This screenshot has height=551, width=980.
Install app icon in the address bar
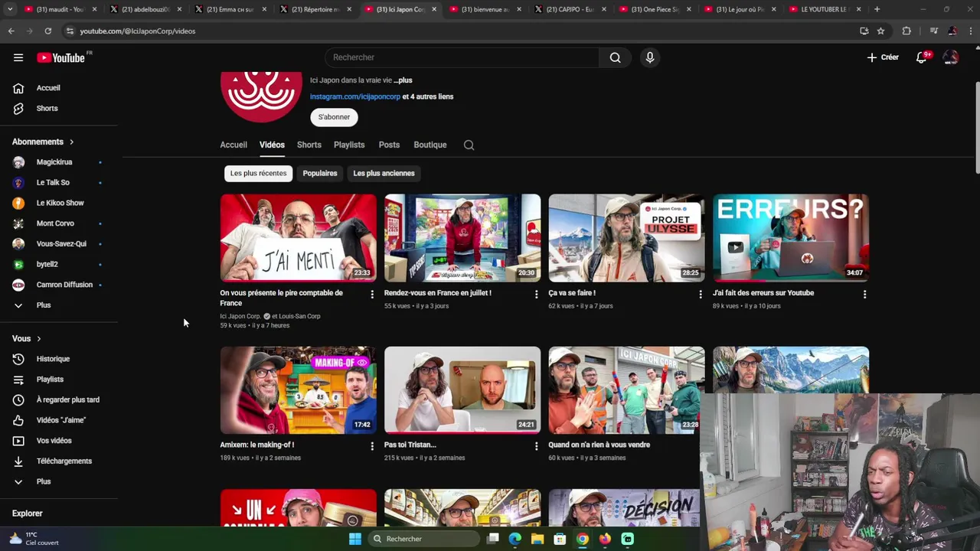click(x=864, y=31)
